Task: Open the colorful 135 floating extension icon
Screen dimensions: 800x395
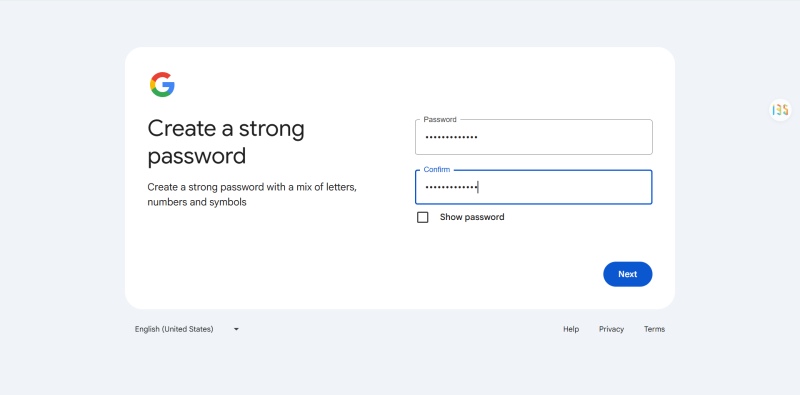Action: point(780,110)
